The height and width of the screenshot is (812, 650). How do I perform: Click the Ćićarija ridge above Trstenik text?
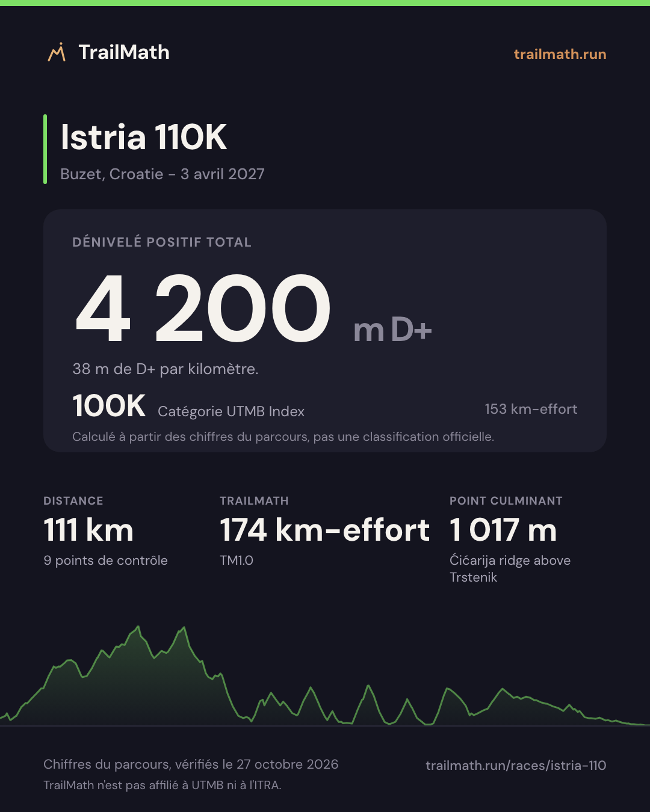pos(510,568)
